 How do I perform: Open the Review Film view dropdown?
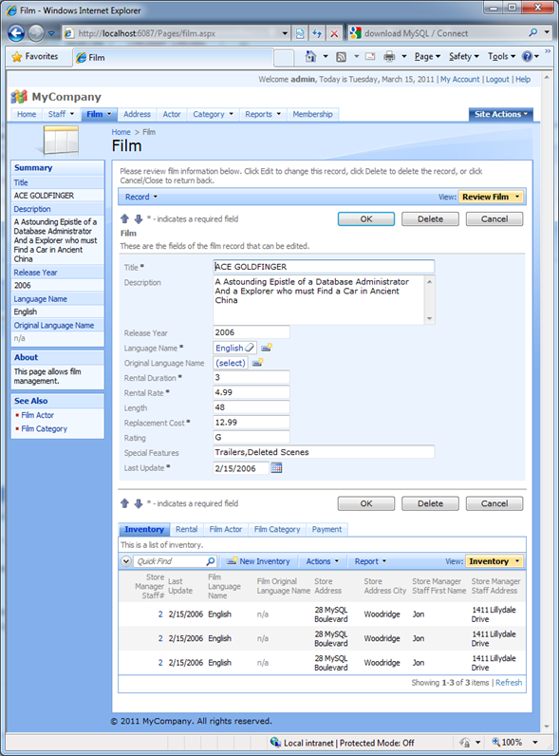click(x=491, y=197)
